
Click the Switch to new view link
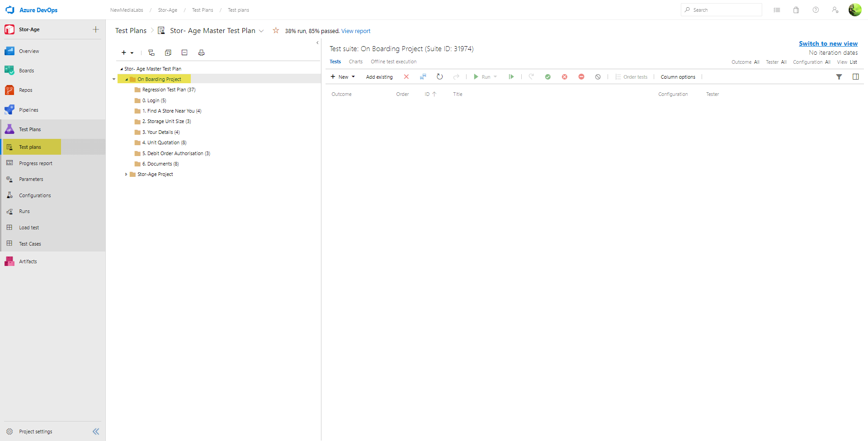click(828, 43)
